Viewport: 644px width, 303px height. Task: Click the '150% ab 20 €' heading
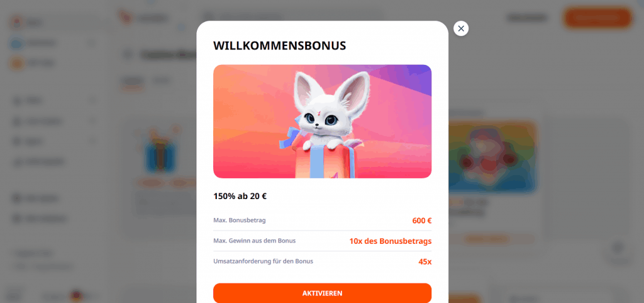(240, 196)
